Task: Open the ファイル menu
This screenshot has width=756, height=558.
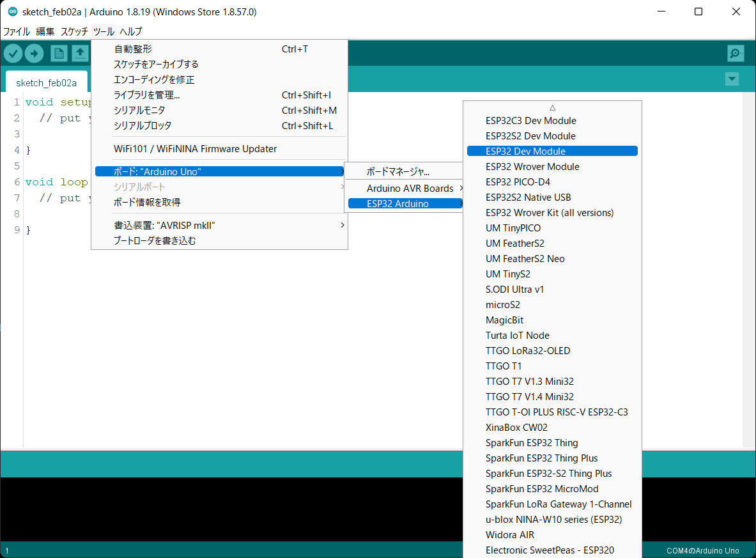Action: [x=16, y=31]
